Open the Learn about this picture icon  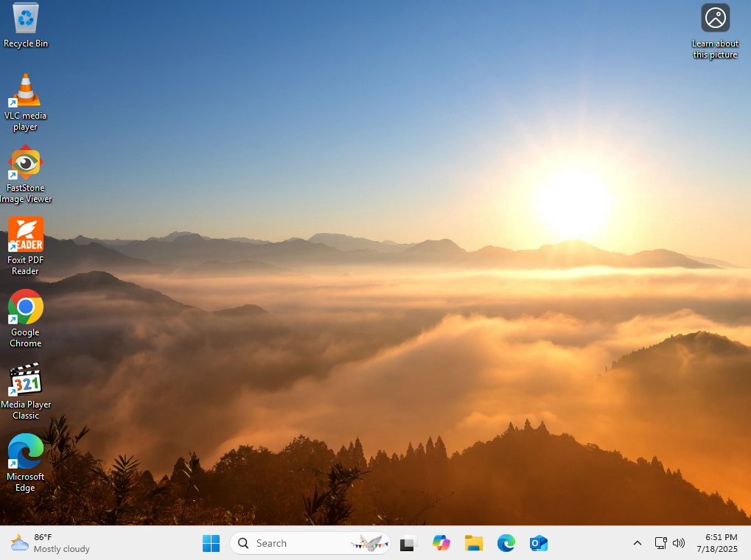(715, 31)
